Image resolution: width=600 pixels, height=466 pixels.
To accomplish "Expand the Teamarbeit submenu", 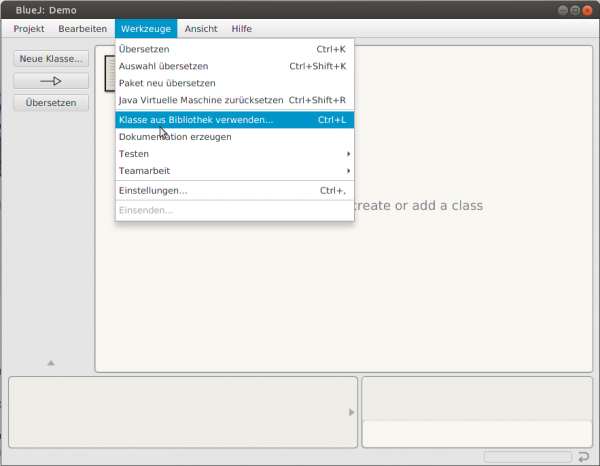I will pos(233,171).
